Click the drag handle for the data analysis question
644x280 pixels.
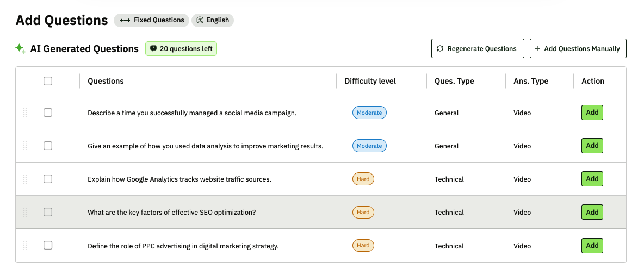pos(25,146)
